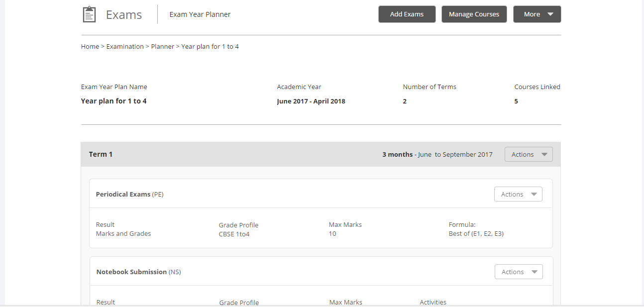Open the Notebook Submission Actions dropdown
Screen dimensions: 644x307
(518, 272)
